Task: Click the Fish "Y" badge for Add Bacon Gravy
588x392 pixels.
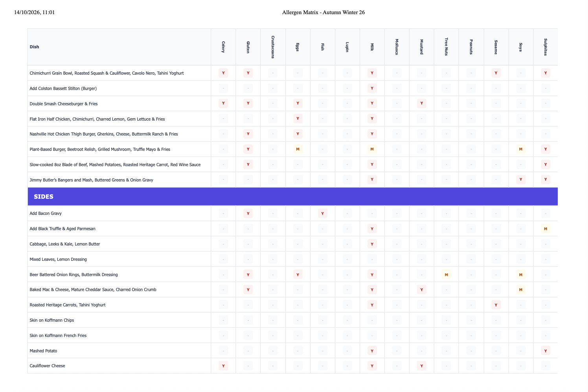Action: tap(322, 213)
